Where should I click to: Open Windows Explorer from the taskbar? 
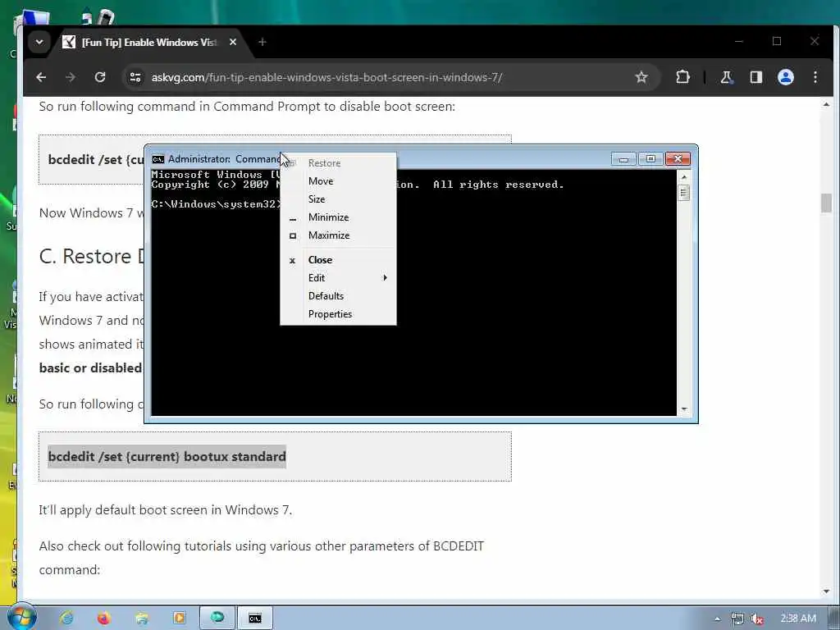pos(141,619)
